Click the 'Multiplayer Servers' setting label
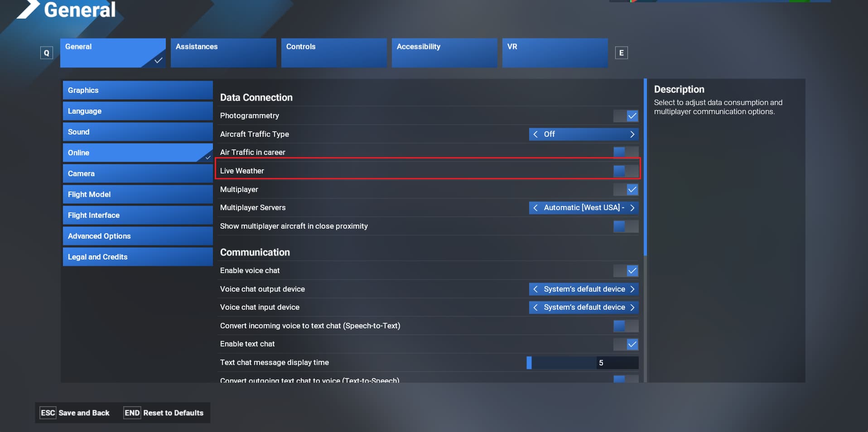This screenshot has width=868, height=432. (253, 207)
